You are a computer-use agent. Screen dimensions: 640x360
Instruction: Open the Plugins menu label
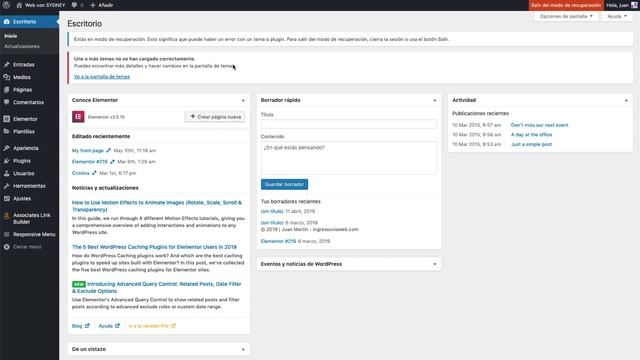click(22, 161)
